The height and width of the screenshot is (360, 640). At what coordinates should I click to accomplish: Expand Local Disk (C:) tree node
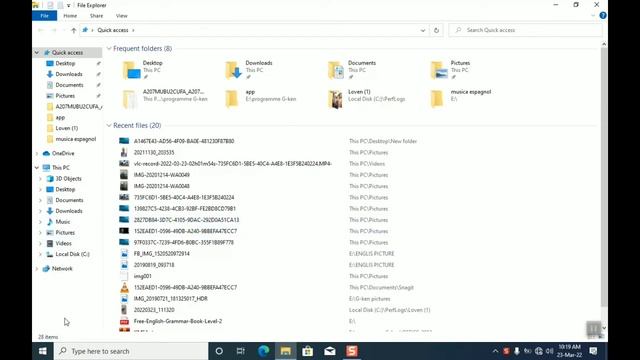coord(40,254)
